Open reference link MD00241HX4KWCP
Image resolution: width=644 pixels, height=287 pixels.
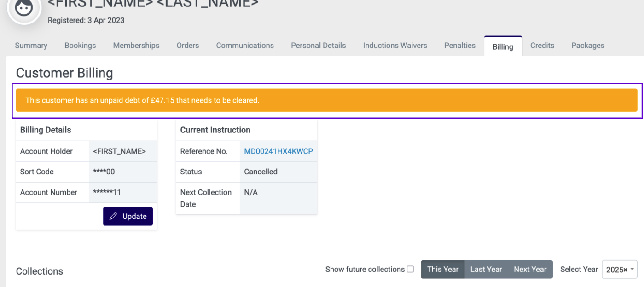[278, 151]
